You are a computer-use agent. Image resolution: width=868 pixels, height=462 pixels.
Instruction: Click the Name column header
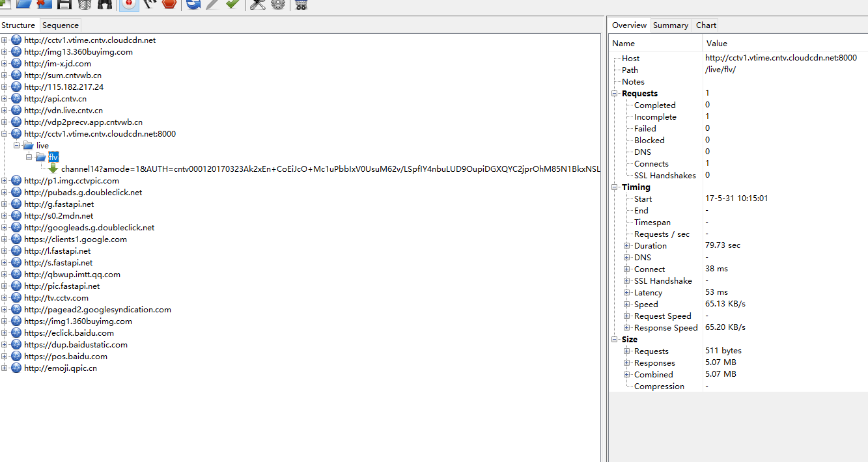point(656,44)
